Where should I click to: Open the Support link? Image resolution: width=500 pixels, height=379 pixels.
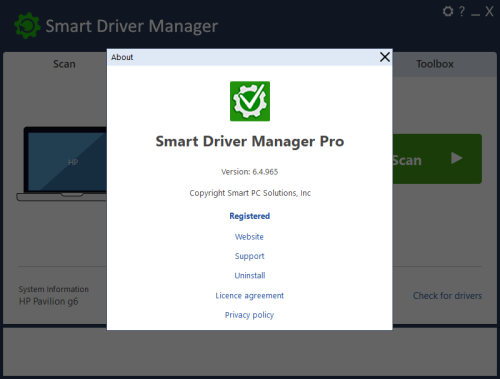pos(250,256)
